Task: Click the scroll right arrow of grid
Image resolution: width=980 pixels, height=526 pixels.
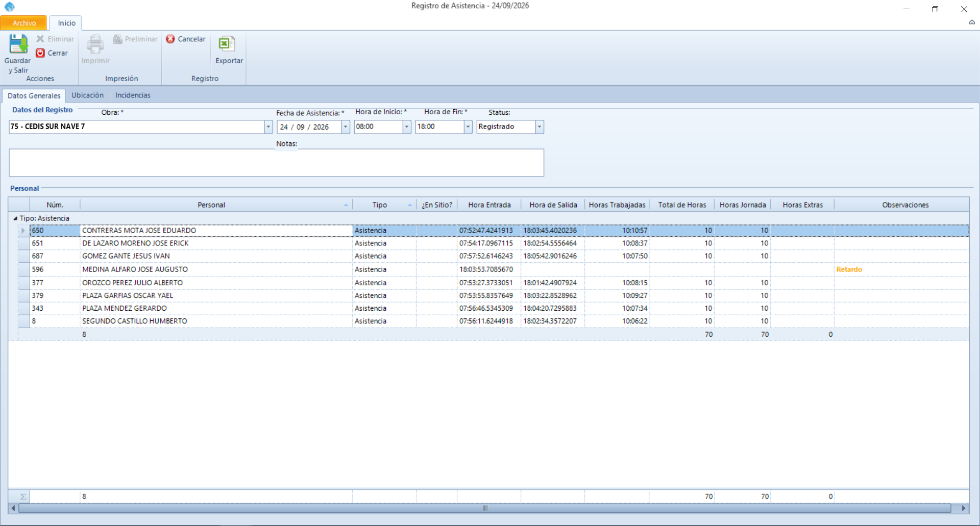Action: (x=964, y=508)
